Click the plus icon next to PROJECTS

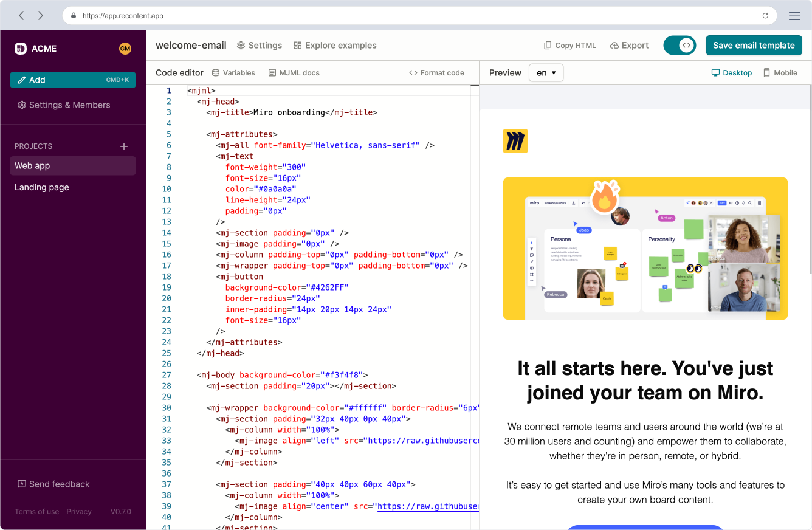[124, 146]
